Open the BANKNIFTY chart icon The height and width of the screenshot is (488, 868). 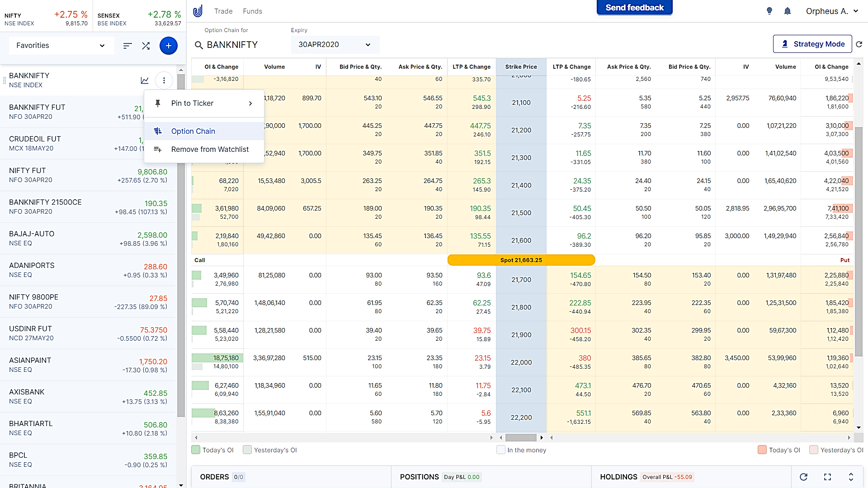pos(145,80)
